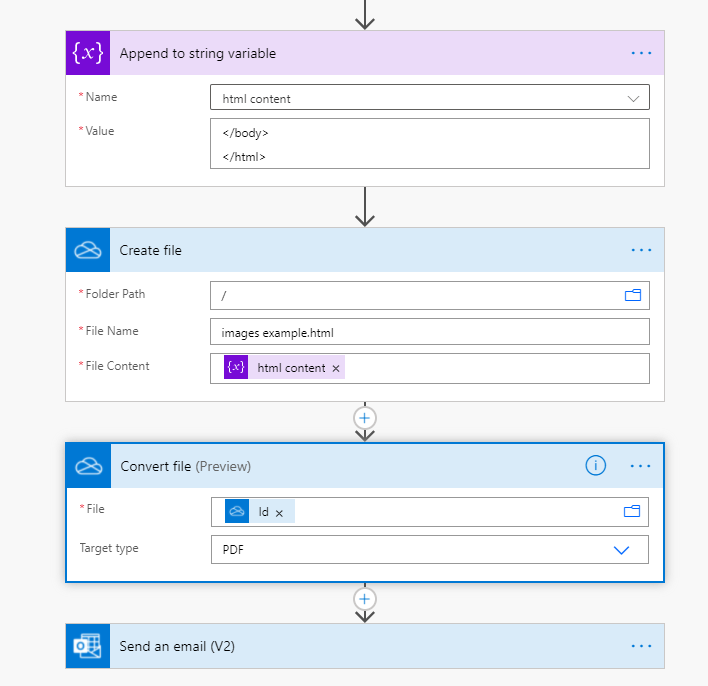Viewport: 708px width, 686px height.
Task: Open the folder picker in Folder Path
Action: pos(632,295)
